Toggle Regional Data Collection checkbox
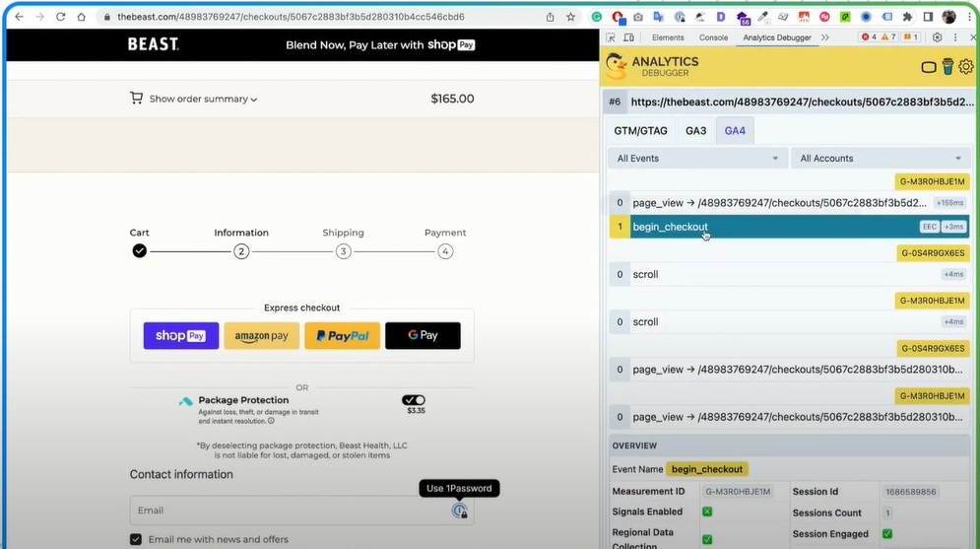The image size is (980, 549). [x=707, y=539]
